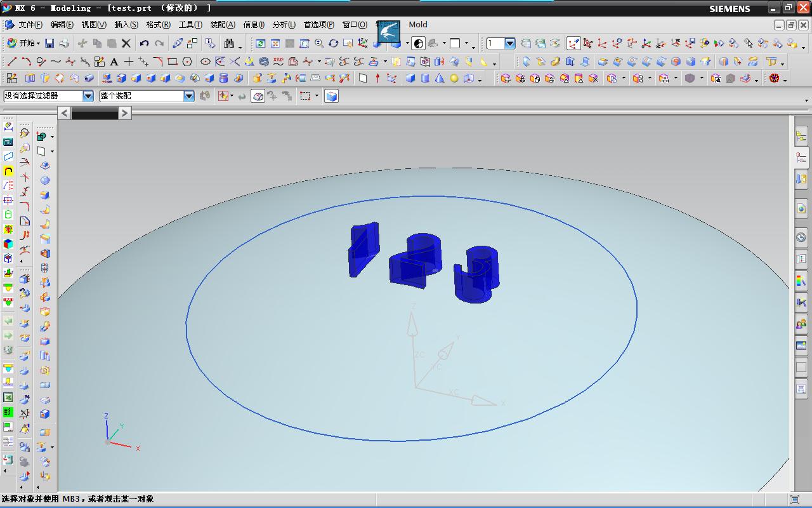
Task: Open the 文件(F) menu
Action: [x=30, y=25]
